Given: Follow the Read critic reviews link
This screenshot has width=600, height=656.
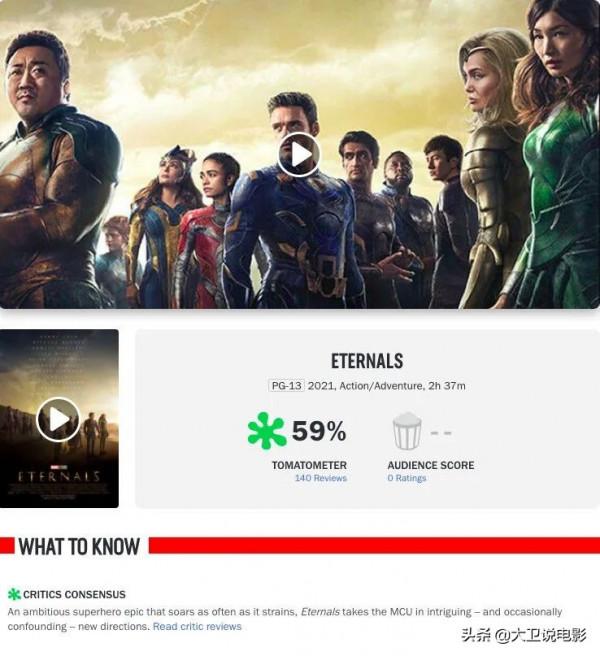Looking at the screenshot, I should (197, 626).
